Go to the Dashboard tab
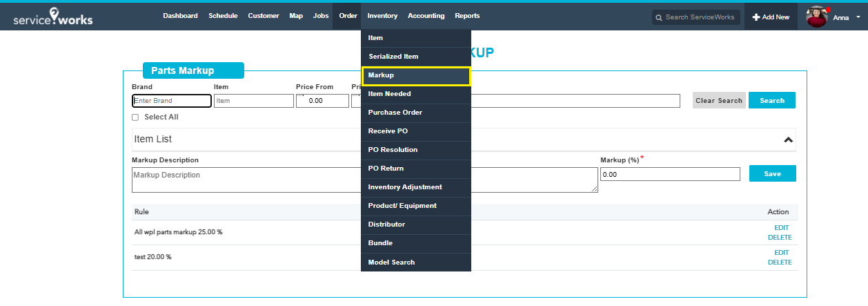868x306 pixels. pos(180,16)
